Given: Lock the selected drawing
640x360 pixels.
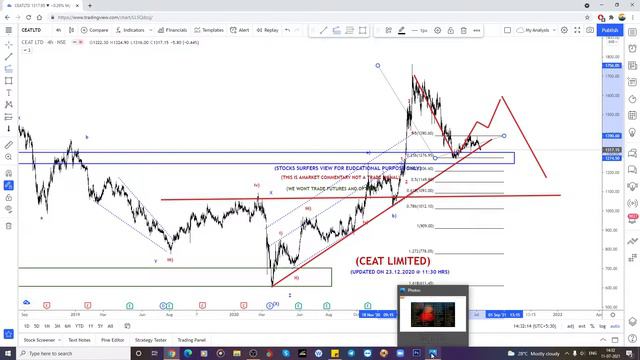Looking at the screenshot, I should (x=451, y=31).
